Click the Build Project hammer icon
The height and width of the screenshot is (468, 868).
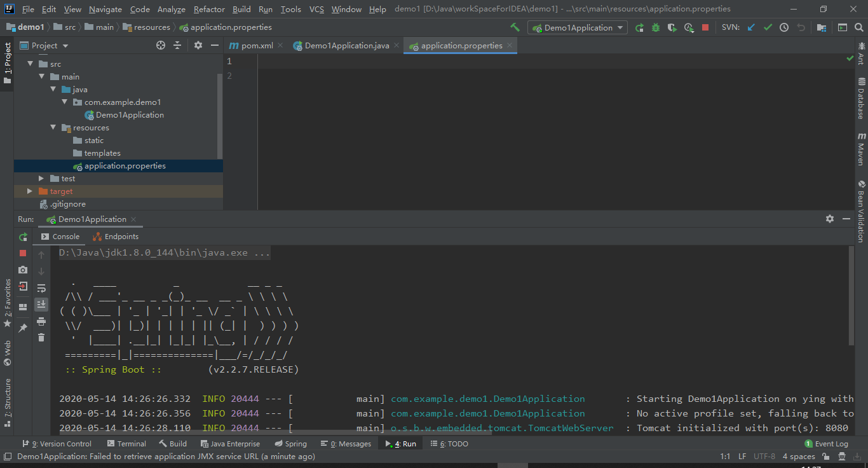click(x=515, y=27)
